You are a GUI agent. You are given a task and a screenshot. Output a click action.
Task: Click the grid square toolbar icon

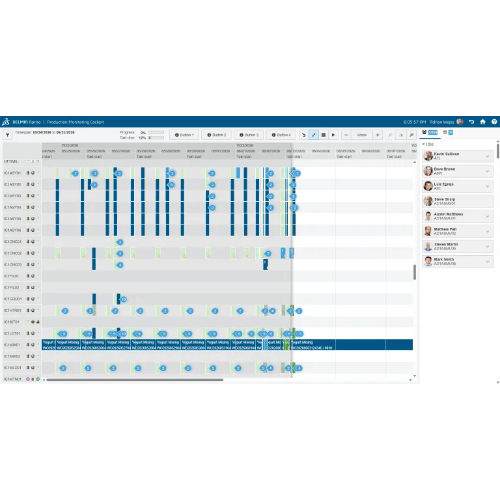[x=323, y=135]
